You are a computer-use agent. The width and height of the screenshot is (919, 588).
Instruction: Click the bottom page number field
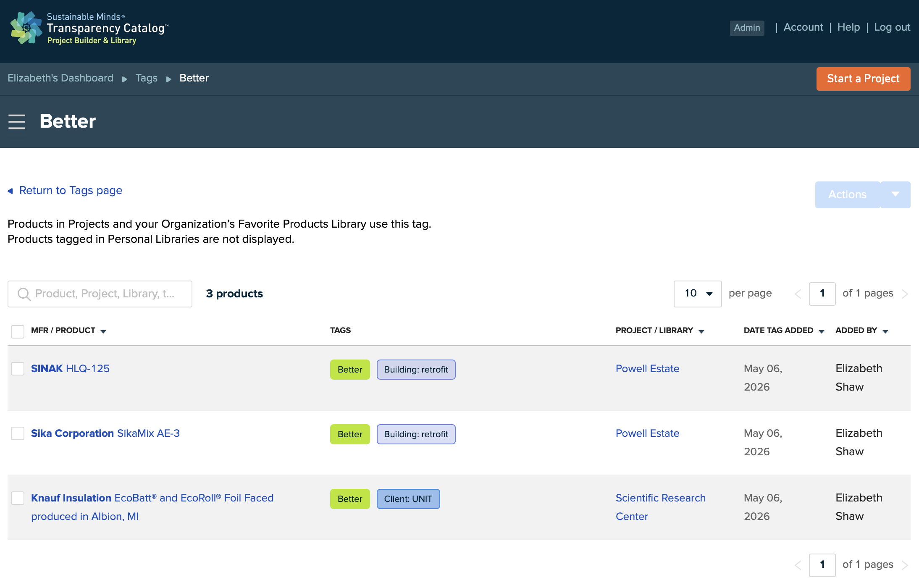point(822,565)
